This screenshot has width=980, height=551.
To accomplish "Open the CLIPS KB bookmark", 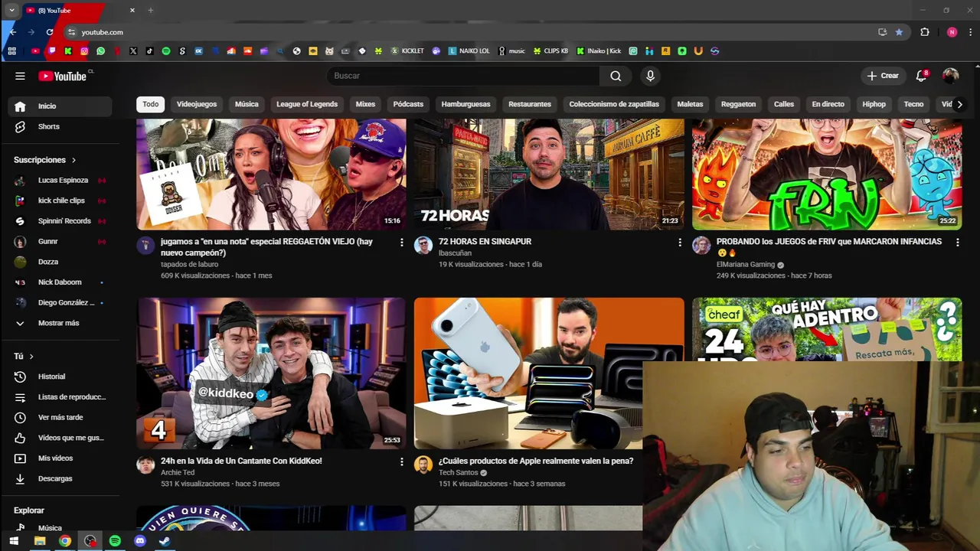I will pos(551,51).
